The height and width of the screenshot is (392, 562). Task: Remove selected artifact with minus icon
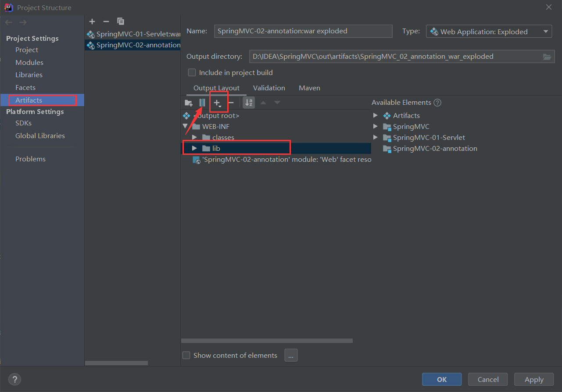[x=106, y=21]
